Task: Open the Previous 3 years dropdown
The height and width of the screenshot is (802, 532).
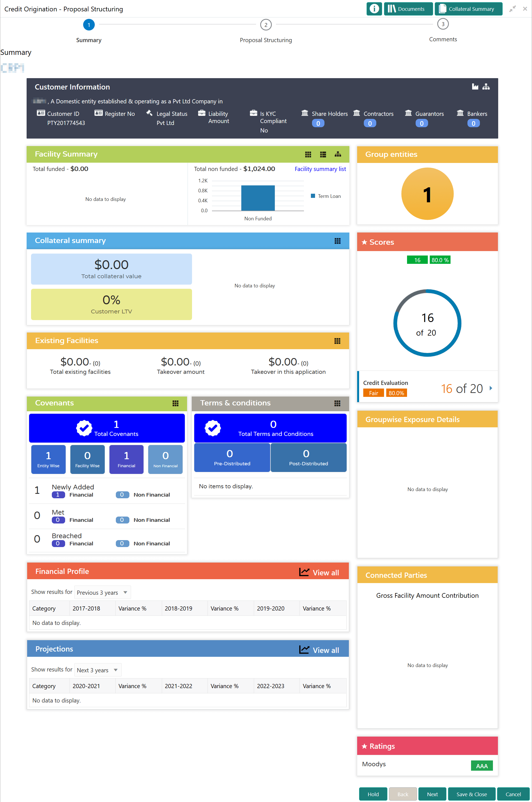Action: (102, 592)
